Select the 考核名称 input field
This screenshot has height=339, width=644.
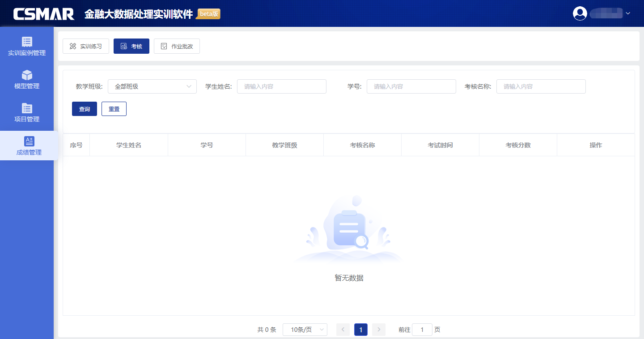pyautogui.click(x=541, y=86)
